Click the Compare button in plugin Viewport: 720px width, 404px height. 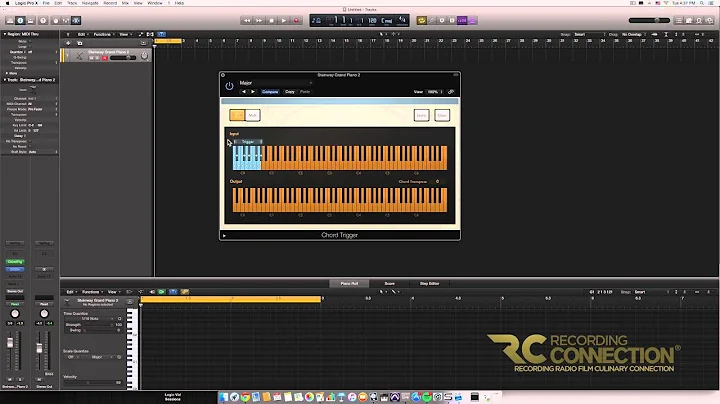(270, 92)
